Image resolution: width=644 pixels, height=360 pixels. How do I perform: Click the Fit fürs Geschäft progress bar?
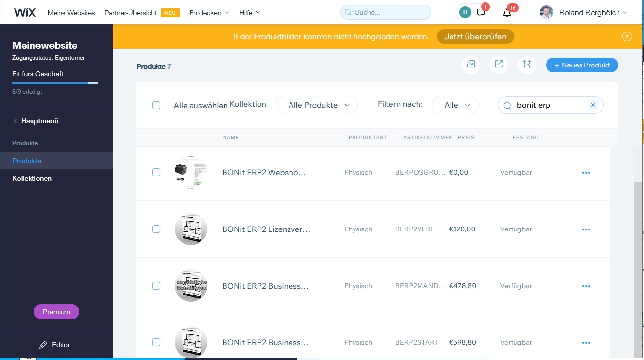point(55,83)
